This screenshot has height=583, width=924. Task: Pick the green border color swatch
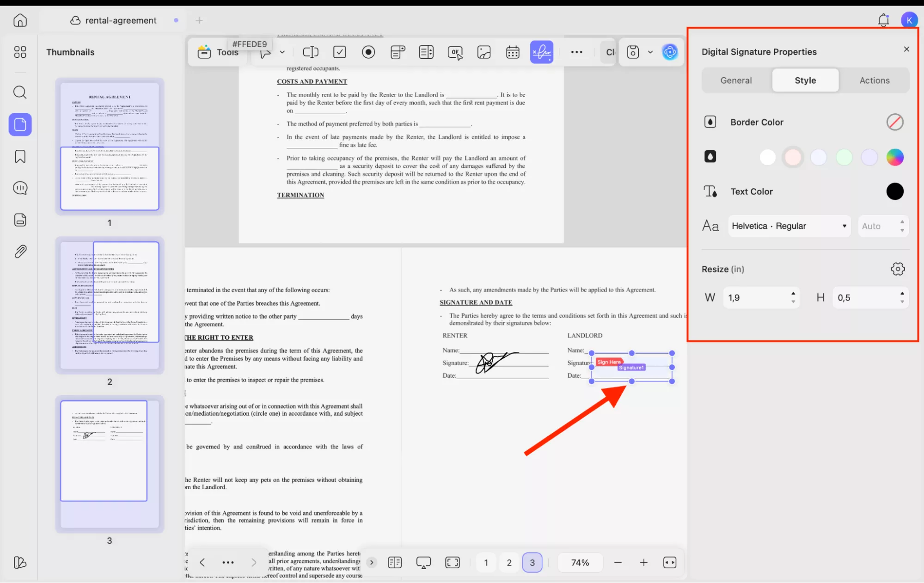(844, 157)
